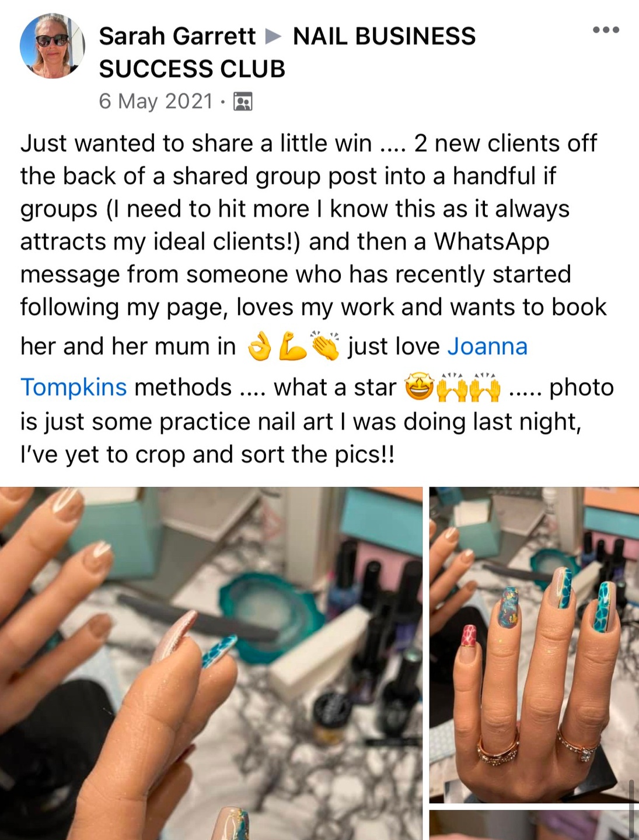Image resolution: width=639 pixels, height=840 pixels.
Task: Open the right photo of hand with rings
Action: tap(534, 645)
